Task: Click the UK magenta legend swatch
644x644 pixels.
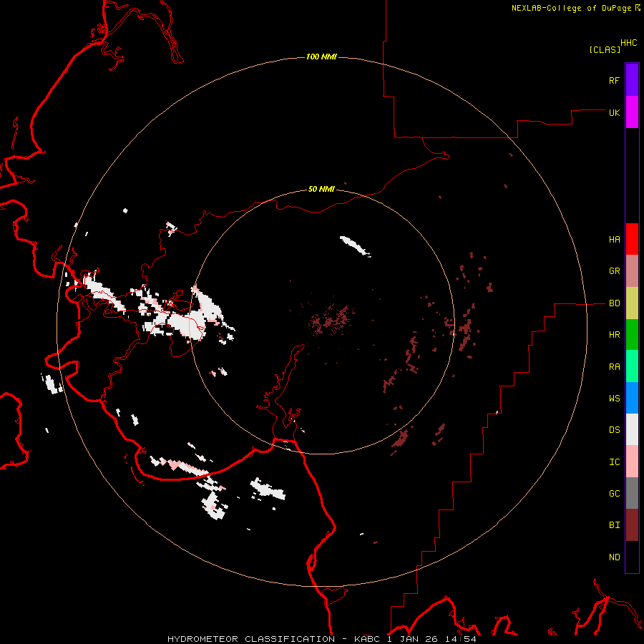Action: pyautogui.click(x=632, y=112)
